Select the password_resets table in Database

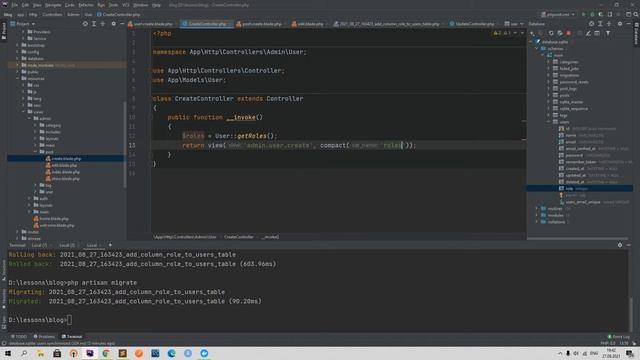[x=573, y=82]
